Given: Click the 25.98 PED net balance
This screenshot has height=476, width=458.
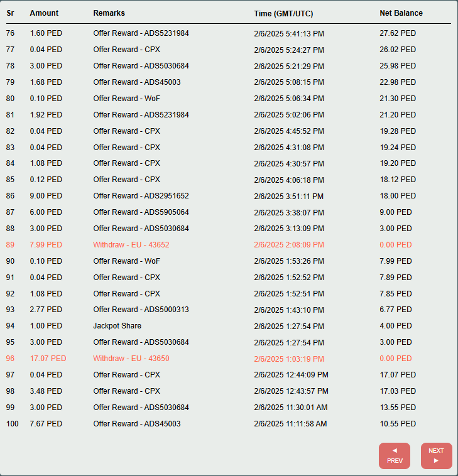Looking at the screenshot, I should pos(398,66).
